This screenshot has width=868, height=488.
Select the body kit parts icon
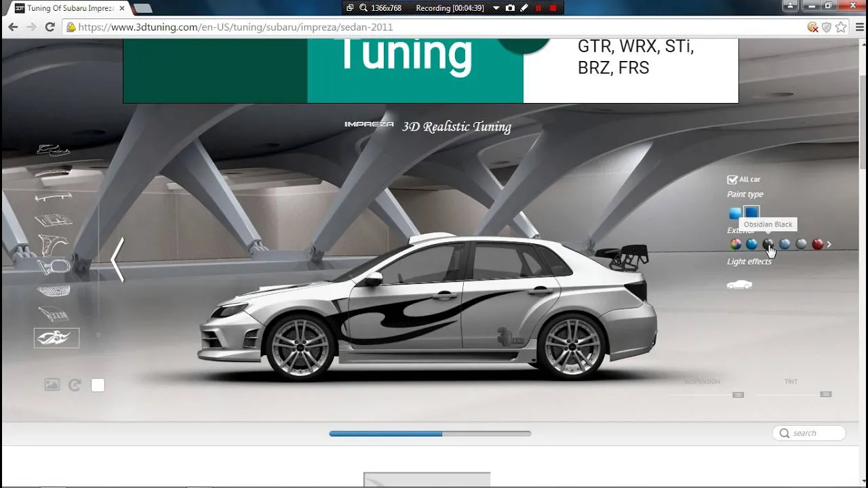pyautogui.click(x=54, y=150)
